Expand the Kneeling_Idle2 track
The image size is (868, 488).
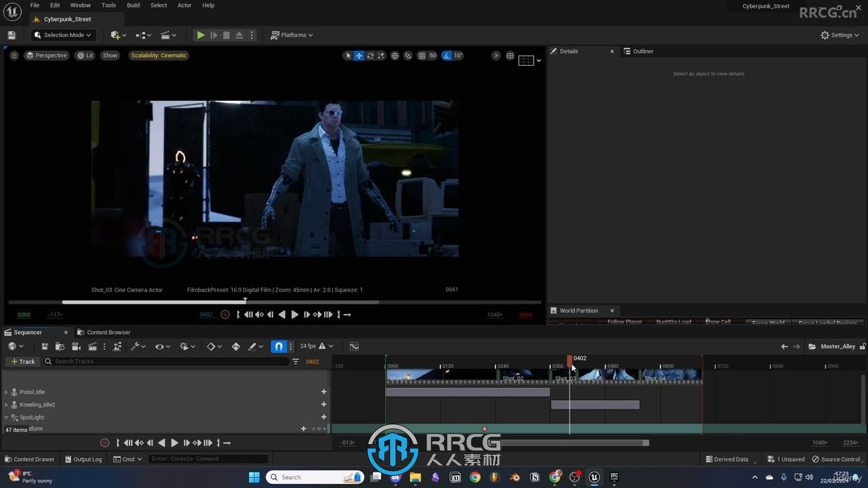(x=7, y=405)
